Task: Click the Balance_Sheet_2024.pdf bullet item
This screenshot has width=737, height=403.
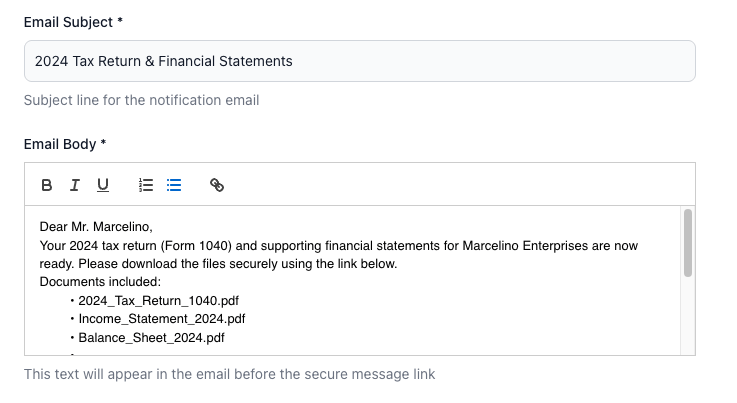Action: pos(151,338)
